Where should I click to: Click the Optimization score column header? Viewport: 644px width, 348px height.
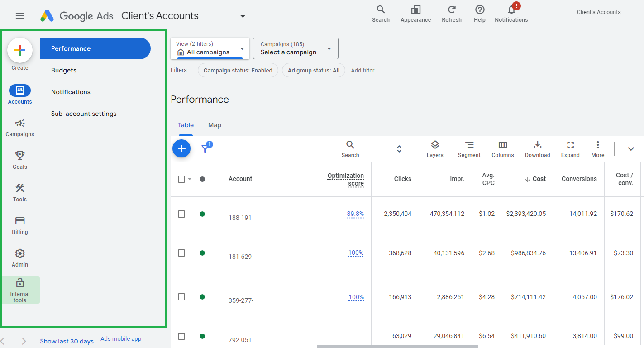346,179
